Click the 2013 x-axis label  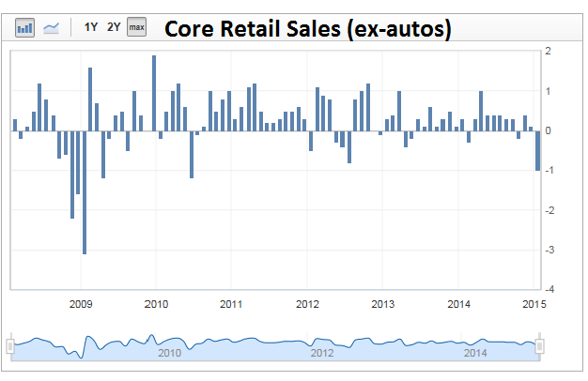[382, 304]
